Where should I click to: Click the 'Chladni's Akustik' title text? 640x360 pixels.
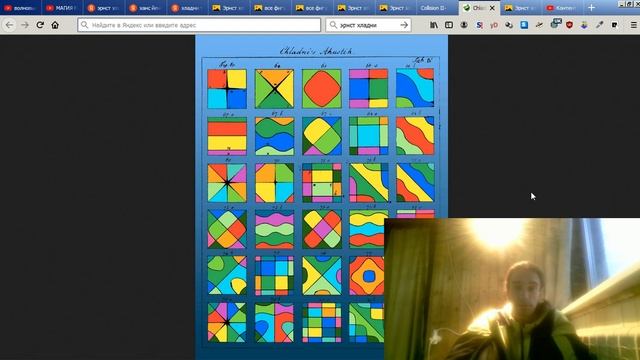click(316, 51)
